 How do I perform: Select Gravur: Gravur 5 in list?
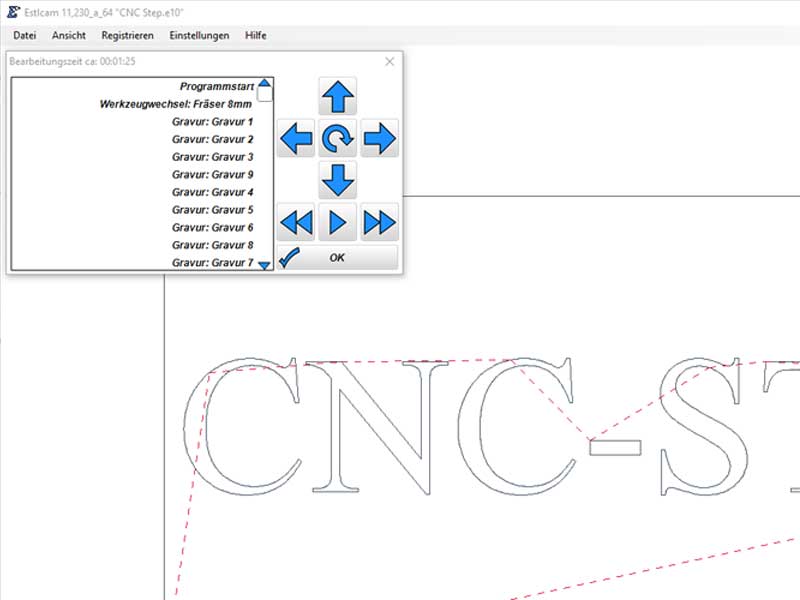point(134,210)
